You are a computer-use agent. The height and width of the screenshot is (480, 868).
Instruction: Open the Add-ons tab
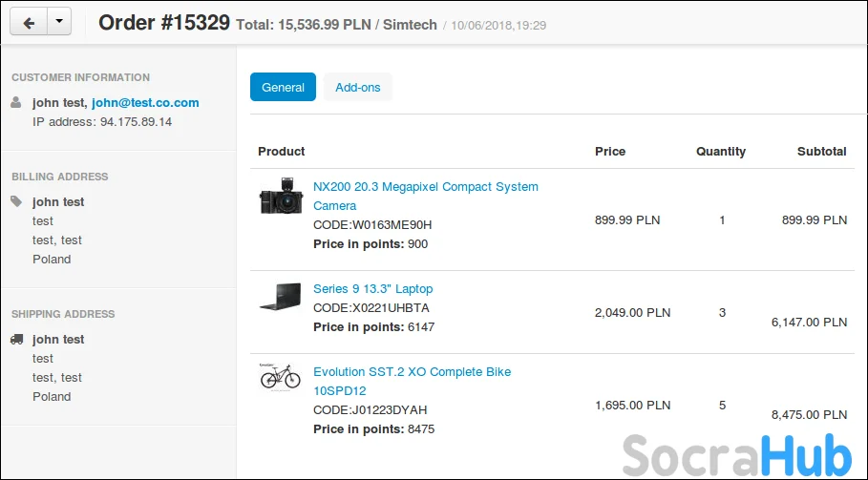pyautogui.click(x=358, y=87)
